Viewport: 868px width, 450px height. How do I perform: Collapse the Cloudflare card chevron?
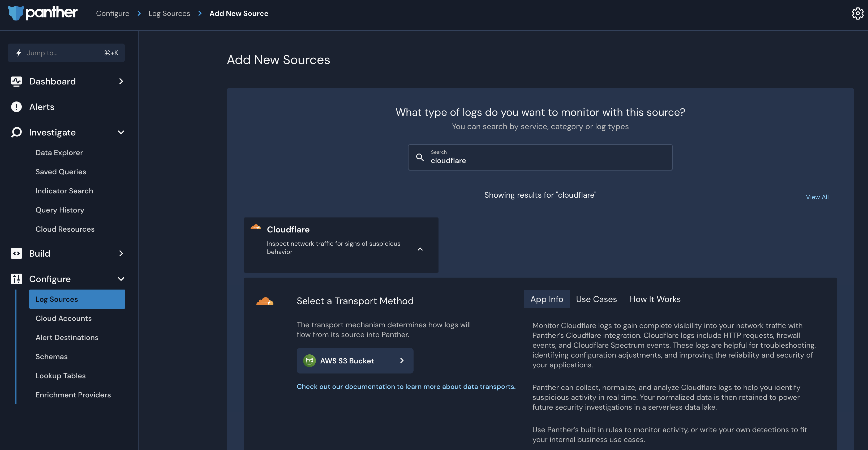[x=420, y=249]
